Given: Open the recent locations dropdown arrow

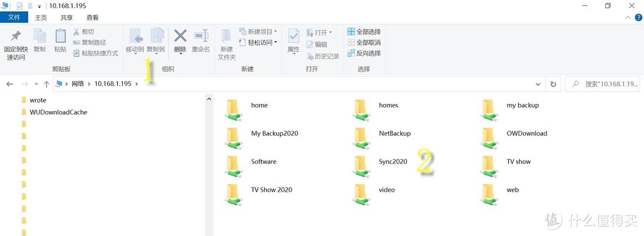Looking at the screenshot, I should tap(36, 84).
